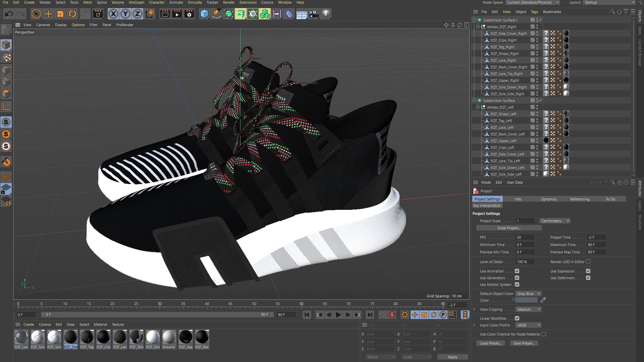
Task: Click the Color swatch in Project Settings
Action: click(526, 300)
